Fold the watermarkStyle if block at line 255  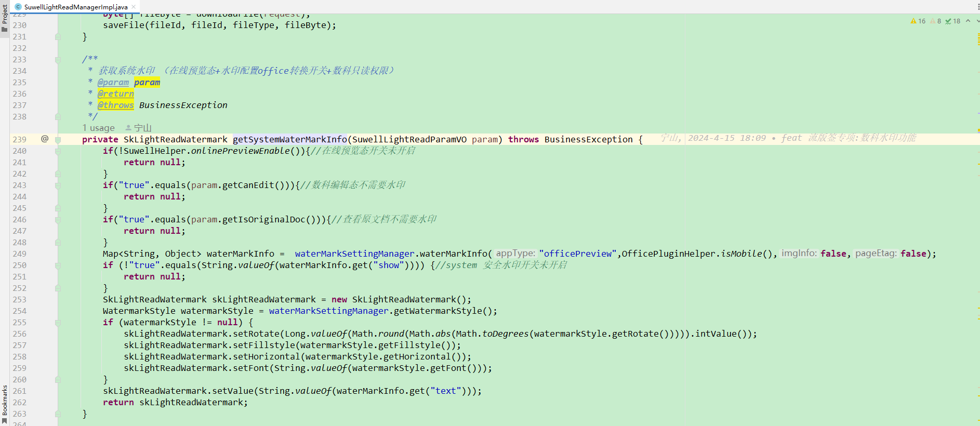coord(58,323)
